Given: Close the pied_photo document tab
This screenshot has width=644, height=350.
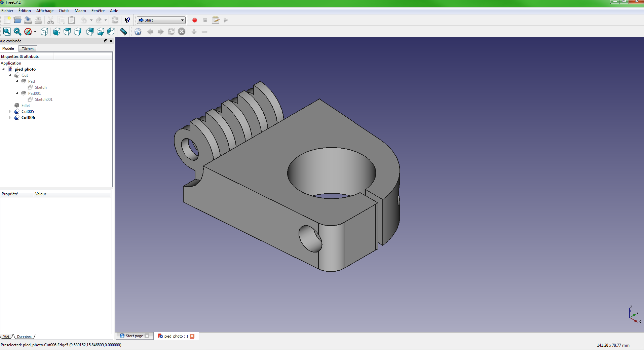Looking at the screenshot, I should pyautogui.click(x=192, y=336).
